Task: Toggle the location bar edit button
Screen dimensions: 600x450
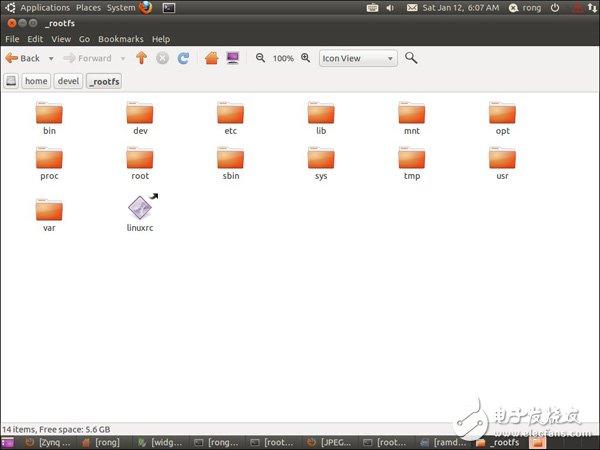Action: click(11, 82)
